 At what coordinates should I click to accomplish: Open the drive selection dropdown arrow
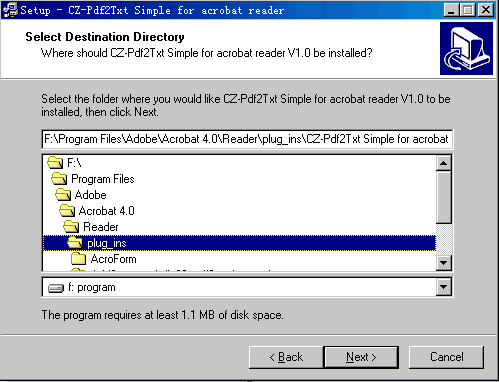(444, 287)
